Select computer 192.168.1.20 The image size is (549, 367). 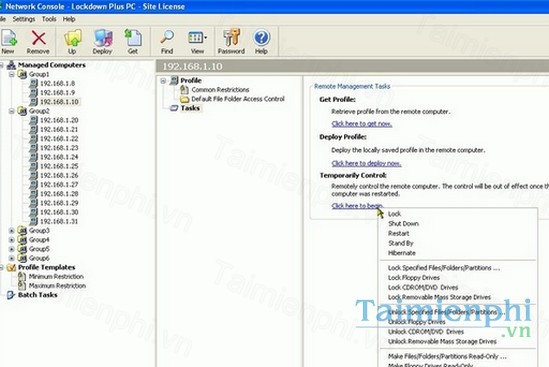click(59, 120)
